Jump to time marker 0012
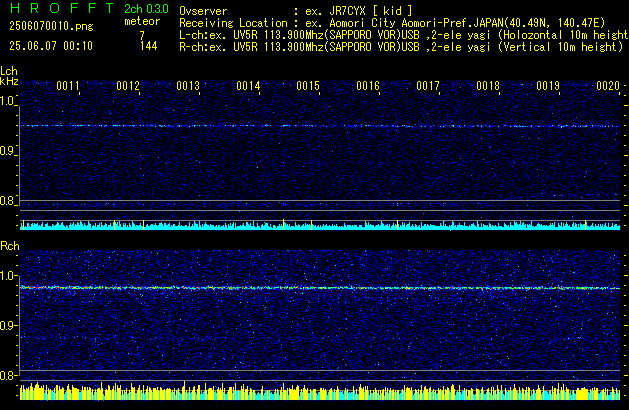629x410 pixels. pos(128,86)
